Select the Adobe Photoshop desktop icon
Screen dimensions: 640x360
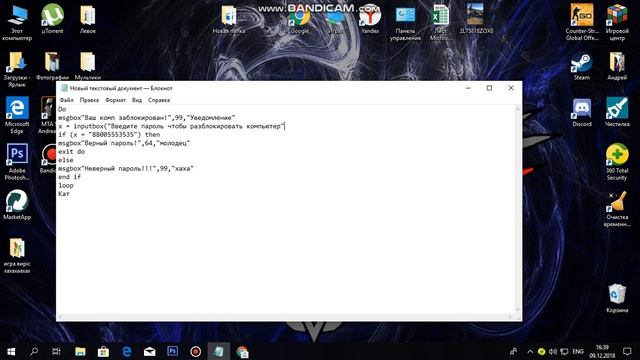click(x=17, y=162)
